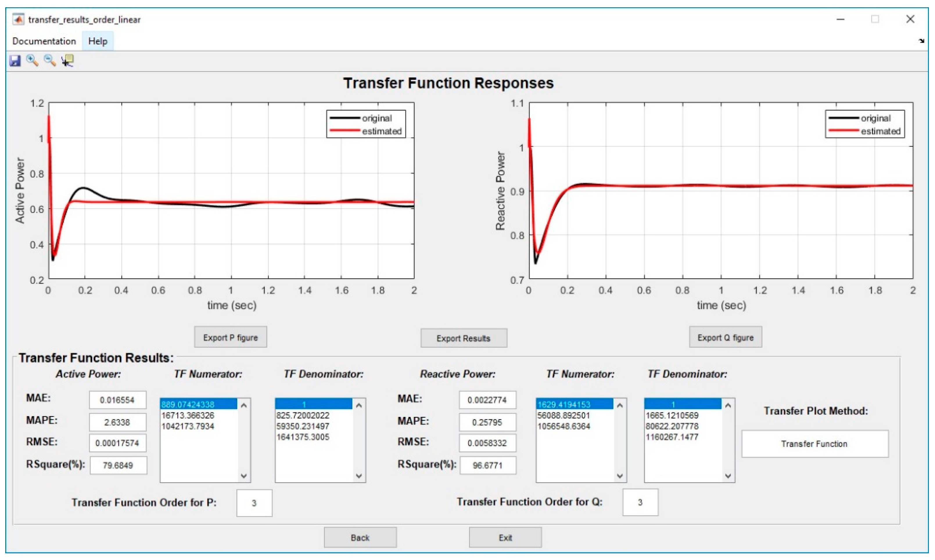Viewport: 935px width, 560px height.
Task: Go Back to the previous screen
Action: [x=360, y=537]
